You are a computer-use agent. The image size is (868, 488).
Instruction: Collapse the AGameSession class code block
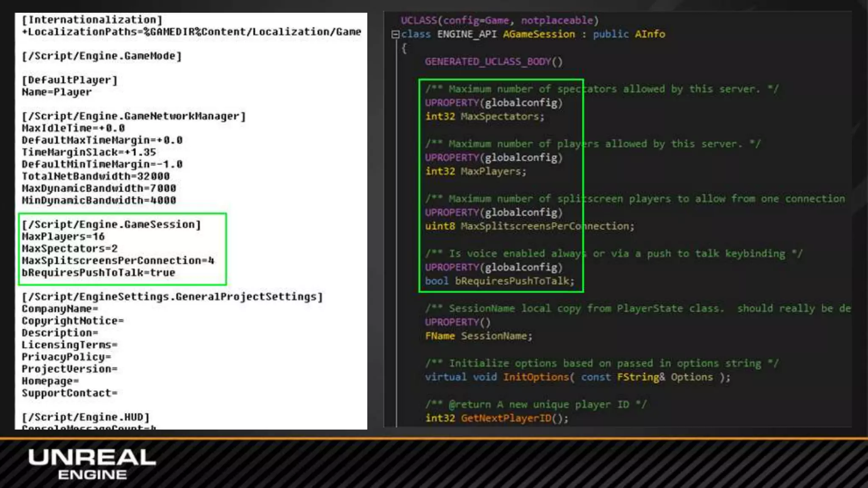395,34
